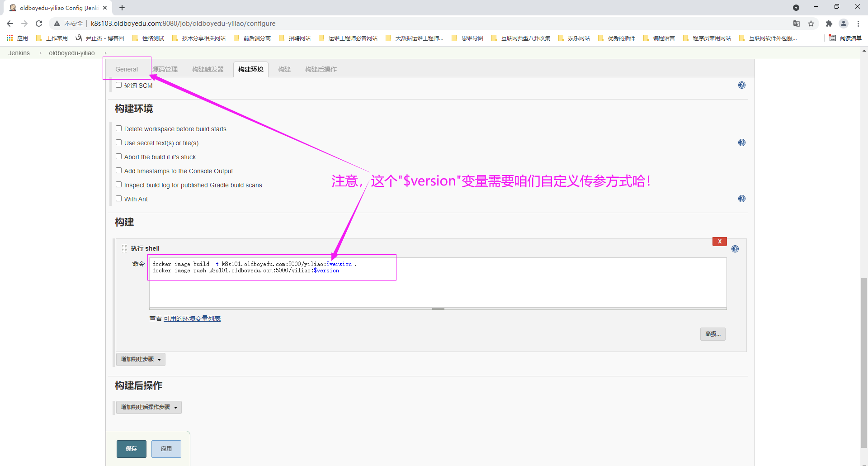This screenshot has height=466, width=868.
Task: Open 可用的环境变量列表 link
Action: [192, 319]
